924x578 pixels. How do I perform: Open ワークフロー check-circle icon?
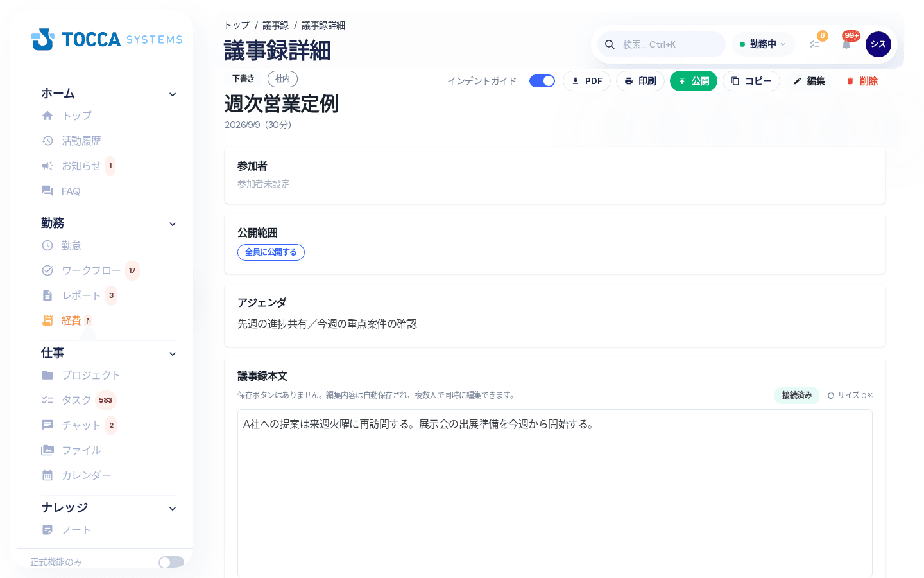[x=47, y=270]
